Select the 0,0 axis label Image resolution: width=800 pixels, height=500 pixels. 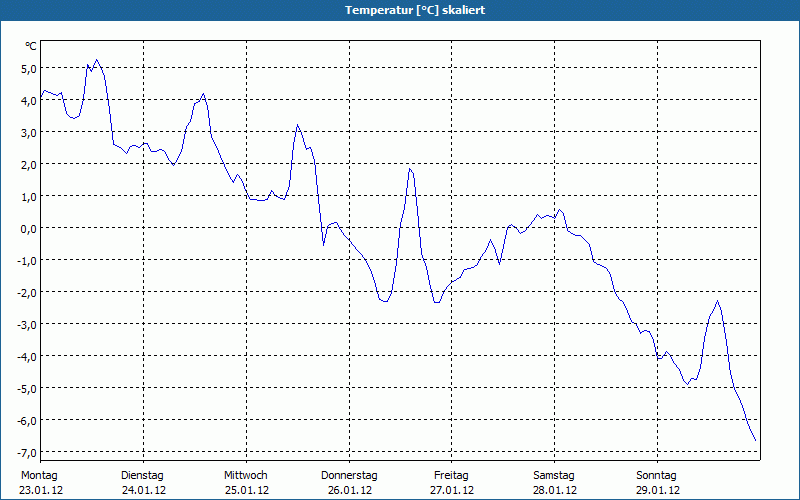(28, 228)
